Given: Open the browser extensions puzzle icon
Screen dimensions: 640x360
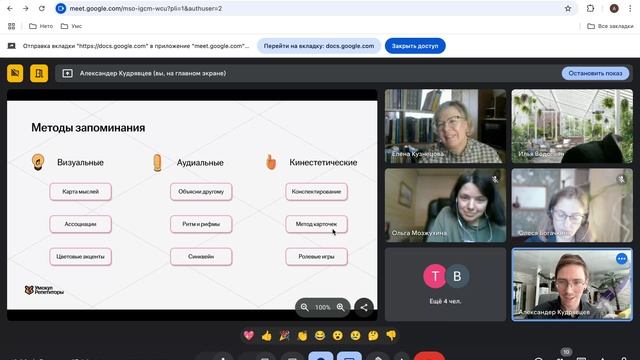Looking at the screenshot, I should [590, 8].
